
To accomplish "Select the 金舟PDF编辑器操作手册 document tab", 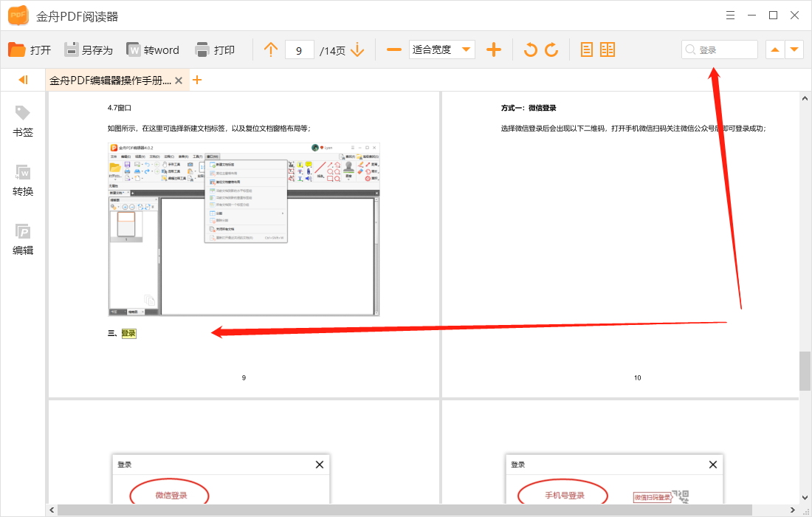I will point(109,79).
